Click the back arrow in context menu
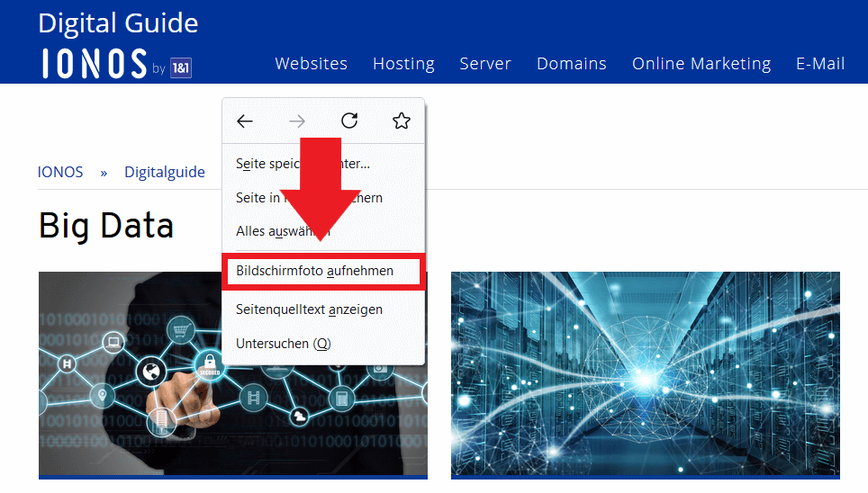 245,121
